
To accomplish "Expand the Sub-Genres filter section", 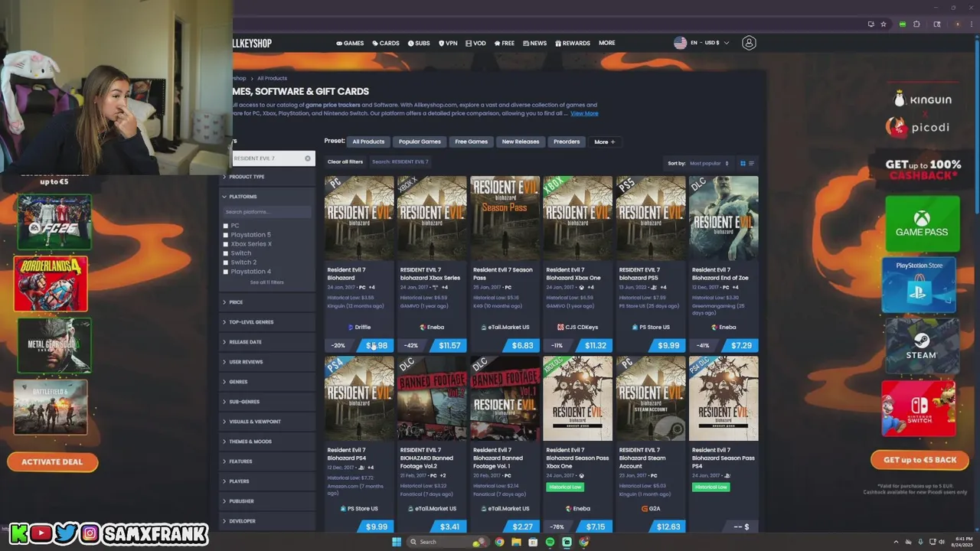I will 267,402.
